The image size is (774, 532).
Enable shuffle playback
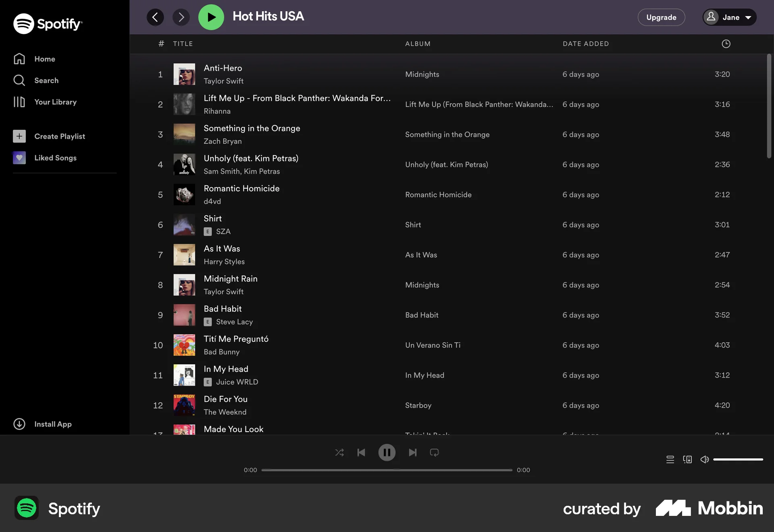pyautogui.click(x=339, y=452)
